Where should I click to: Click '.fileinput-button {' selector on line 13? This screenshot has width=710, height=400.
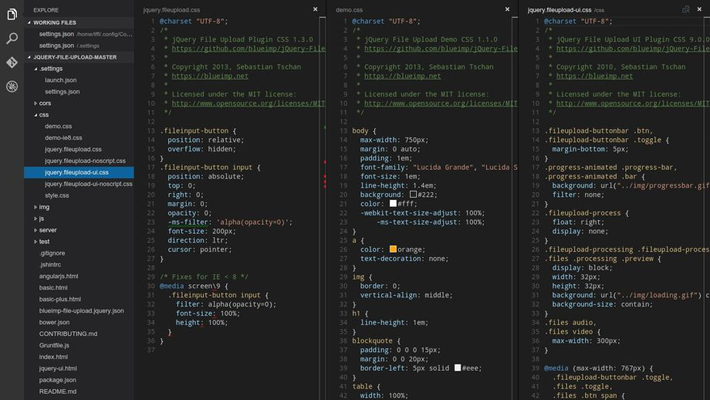(198, 131)
